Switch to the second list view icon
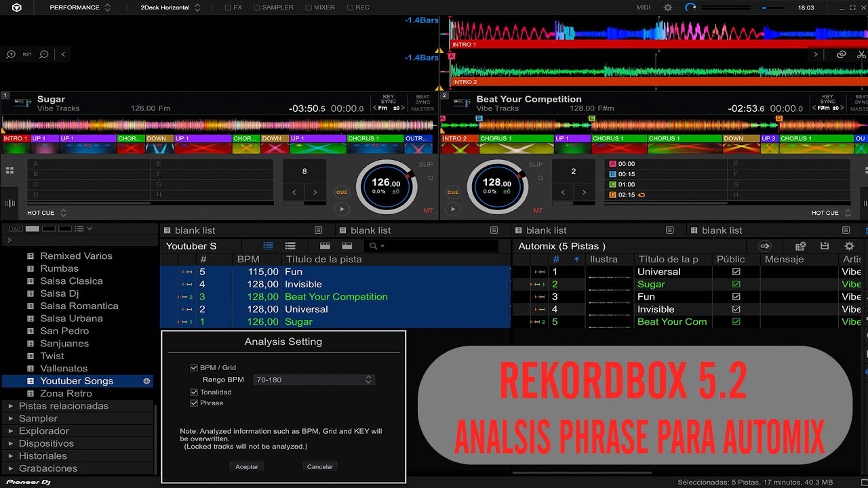The width and height of the screenshot is (868, 488). (x=290, y=246)
